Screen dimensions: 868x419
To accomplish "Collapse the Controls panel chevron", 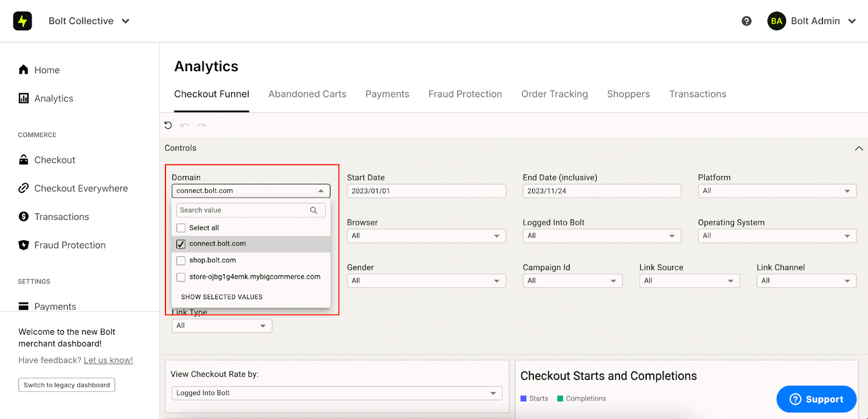I will (x=859, y=149).
